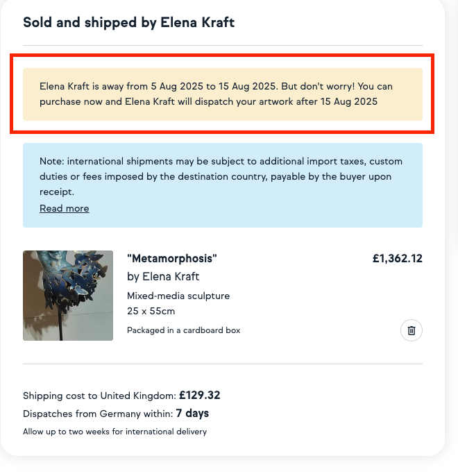The width and height of the screenshot is (458, 476).
Task: Click the divider line above shipping cost
Action: point(223,364)
